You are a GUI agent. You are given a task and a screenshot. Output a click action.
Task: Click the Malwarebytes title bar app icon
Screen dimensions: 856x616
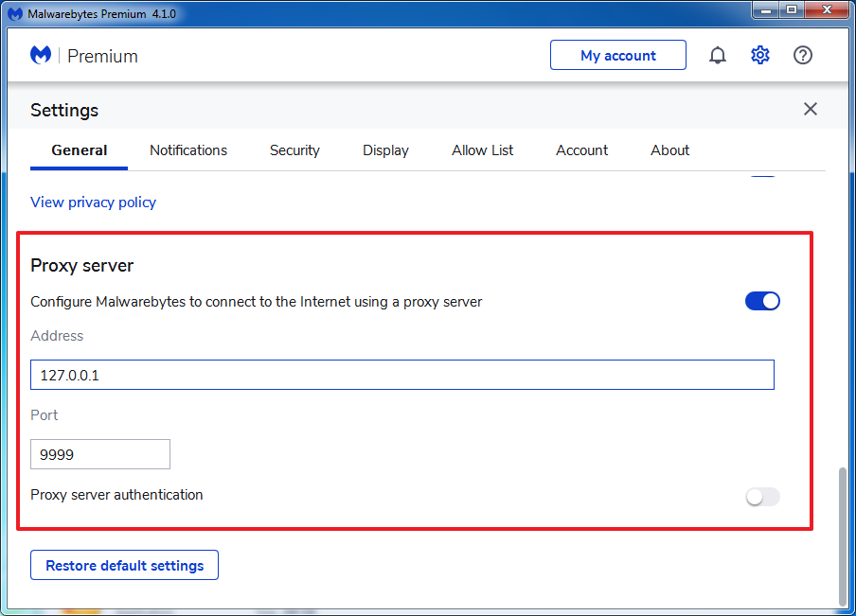(x=15, y=13)
